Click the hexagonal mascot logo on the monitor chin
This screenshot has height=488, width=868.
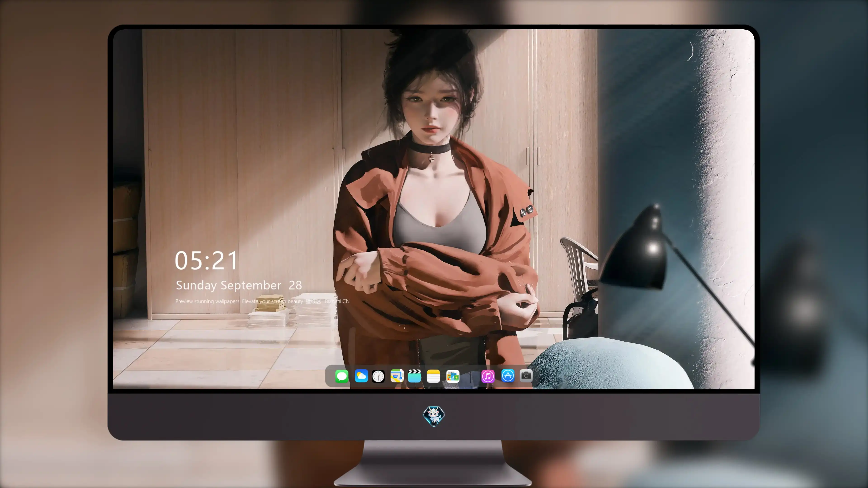click(x=434, y=416)
